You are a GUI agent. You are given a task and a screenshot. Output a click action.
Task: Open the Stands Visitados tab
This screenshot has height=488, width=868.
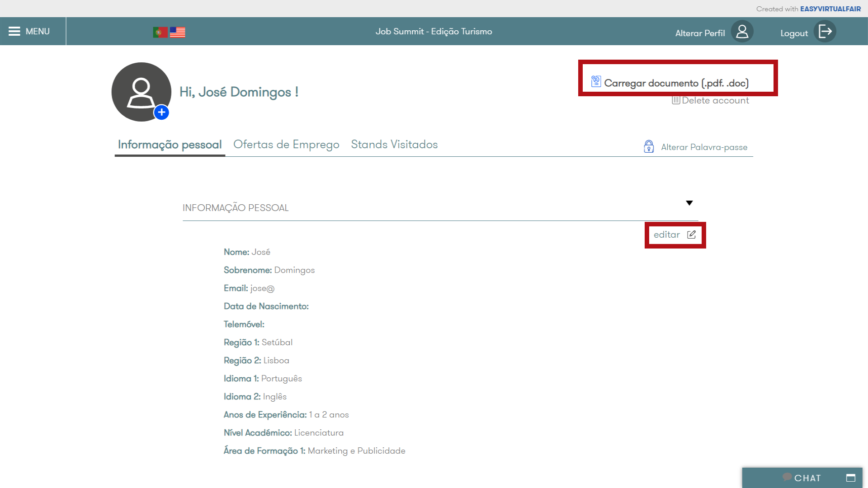coord(394,145)
